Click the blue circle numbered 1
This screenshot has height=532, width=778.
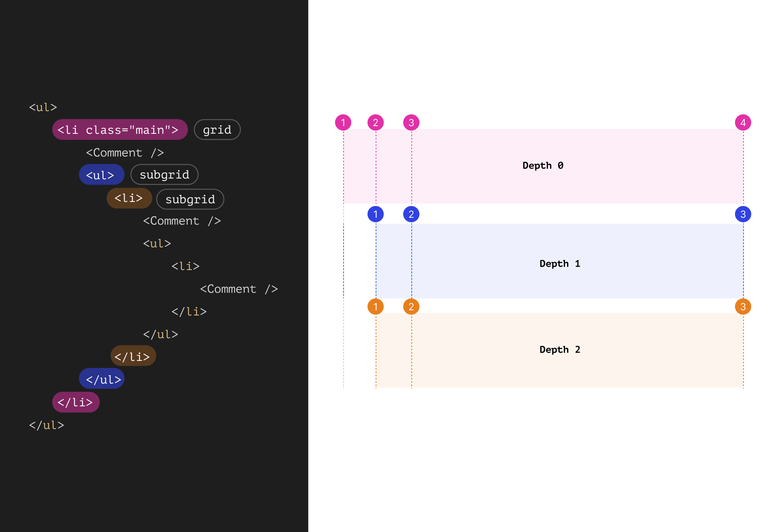pos(375,214)
